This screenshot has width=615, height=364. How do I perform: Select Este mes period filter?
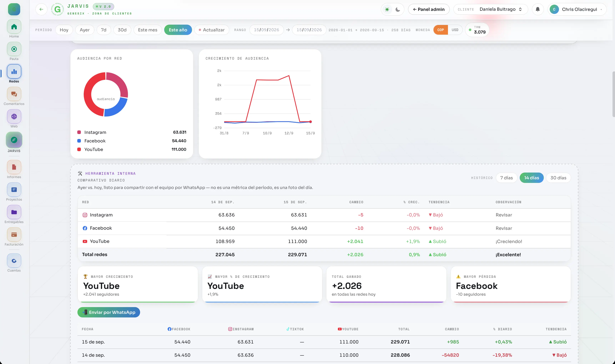pos(148,30)
